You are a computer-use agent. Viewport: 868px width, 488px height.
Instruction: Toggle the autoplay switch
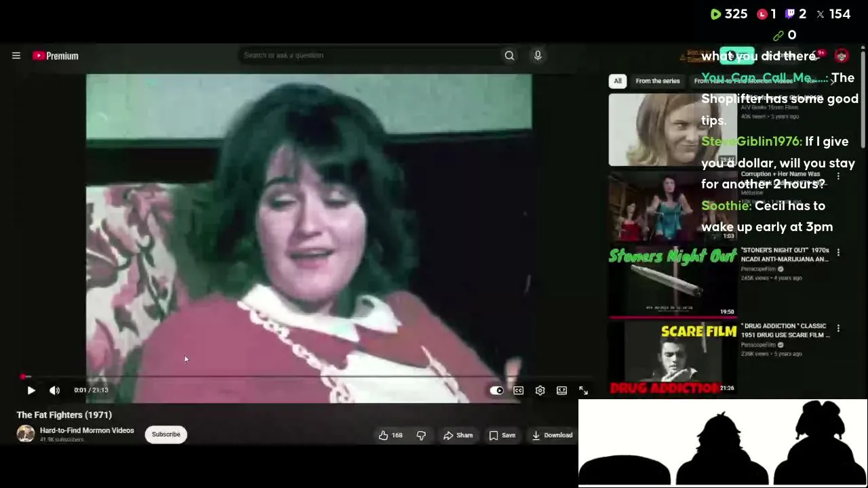(497, 390)
